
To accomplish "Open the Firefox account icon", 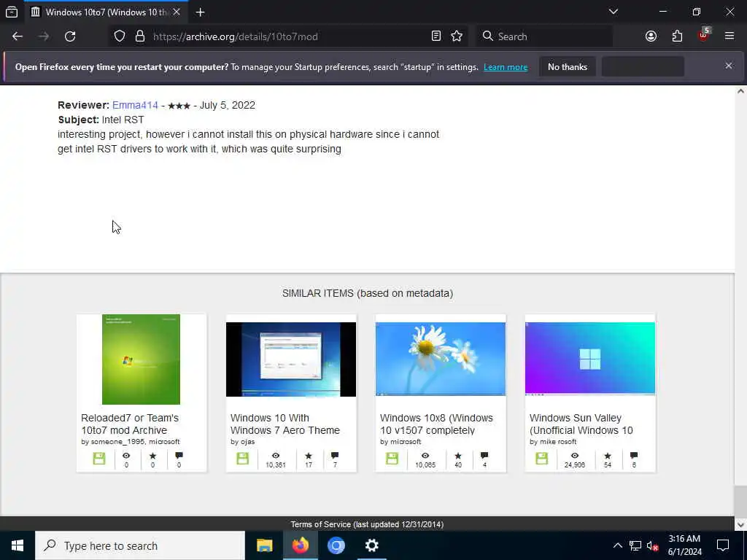I will point(651,36).
